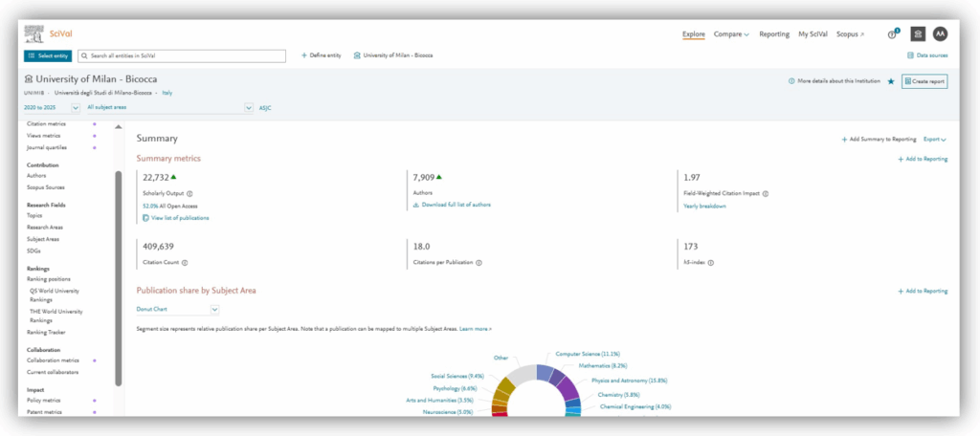Select Scopus Sources in the sidebar
Viewport: 980px width, 436px height.
coord(46,187)
